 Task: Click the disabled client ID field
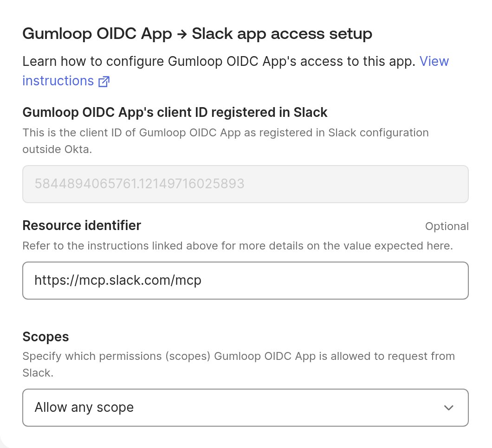(x=246, y=184)
